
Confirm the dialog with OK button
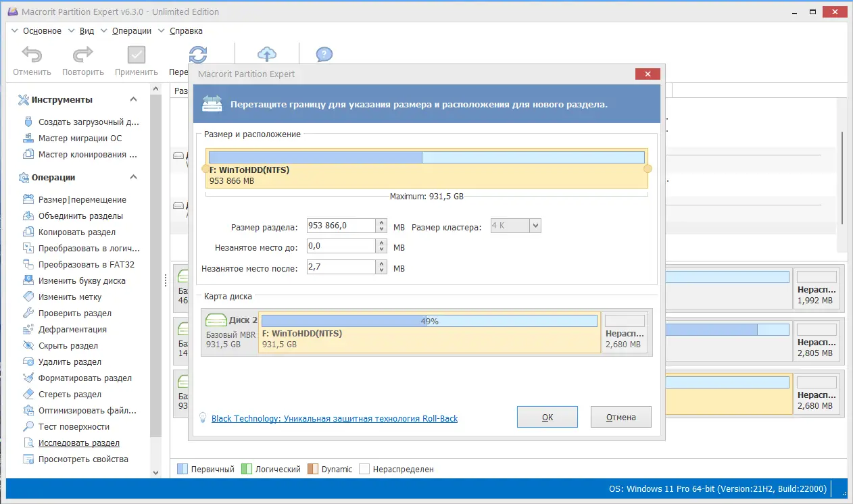[x=547, y=417]
